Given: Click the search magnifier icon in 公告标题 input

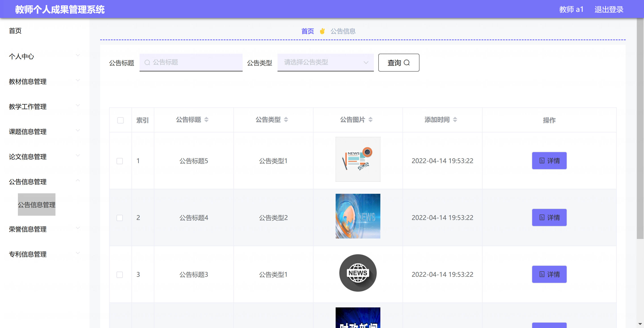Looking at the screenshot, I should [147, 62].
